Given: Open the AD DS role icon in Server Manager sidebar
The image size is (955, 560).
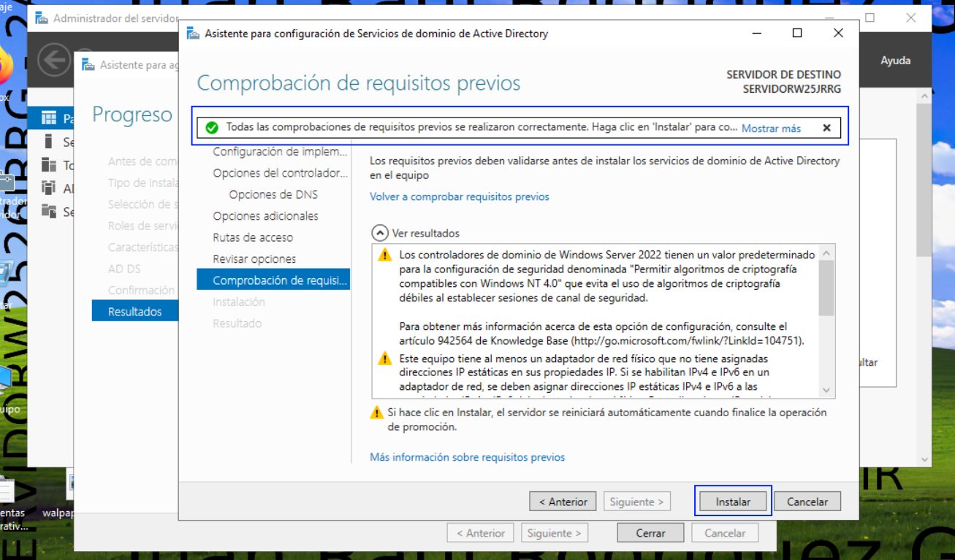Looking at the screenshot, I should pyautogui.click(x=49, y=188).
